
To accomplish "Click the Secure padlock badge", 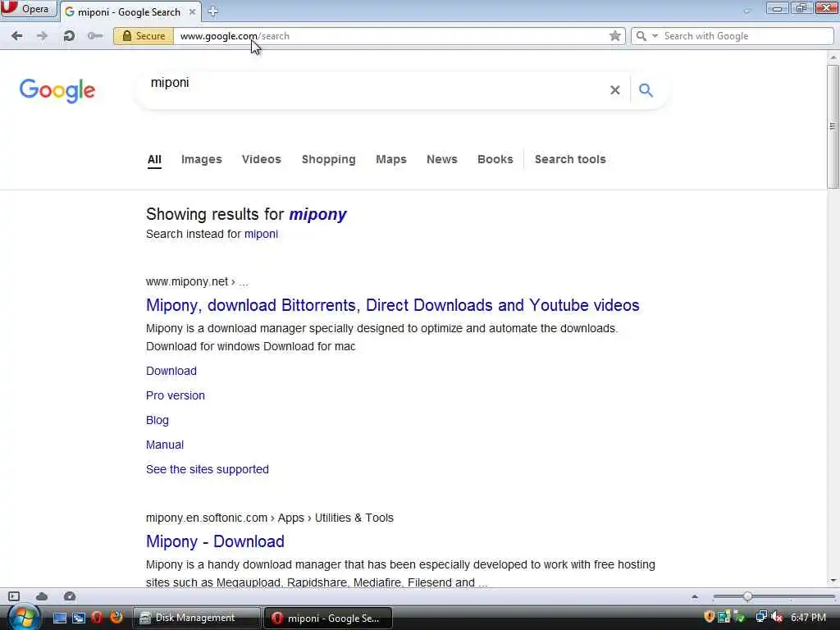I will [x=144, y=36].
